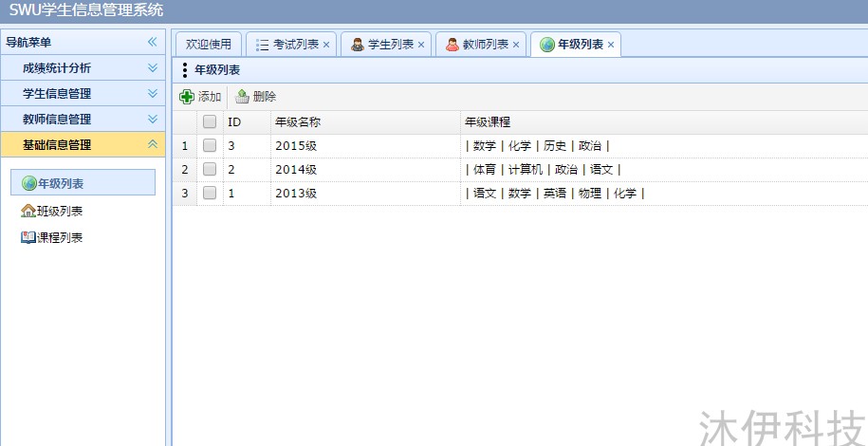The height and width of the screenshot is (446, 868).
Task: Click courses cell 体育 | 计算机 | 政治 | 语文
Action: pyautogui.click(x=543, y=170)
